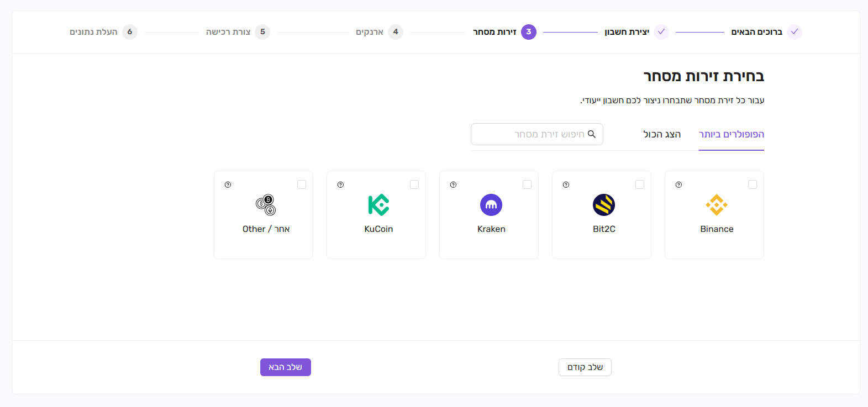Click the שלב קודם button
The image size is (868, 407).
coord(585,367)
